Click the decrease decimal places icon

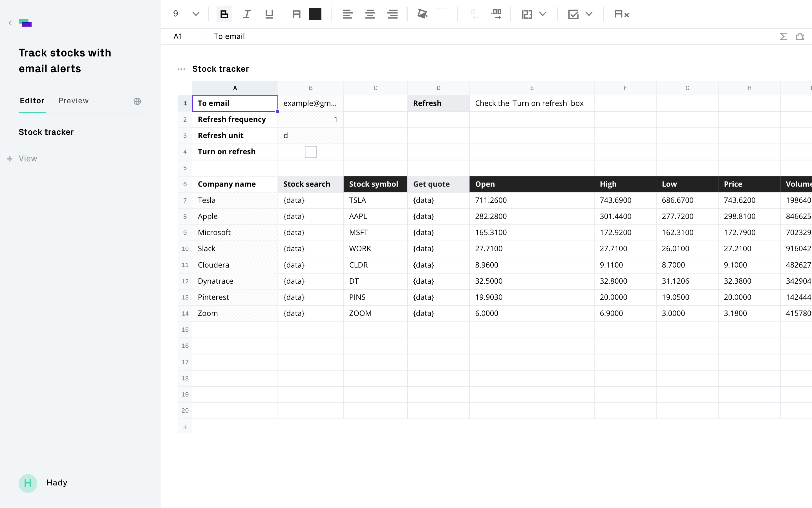click(x=473, y=14)
